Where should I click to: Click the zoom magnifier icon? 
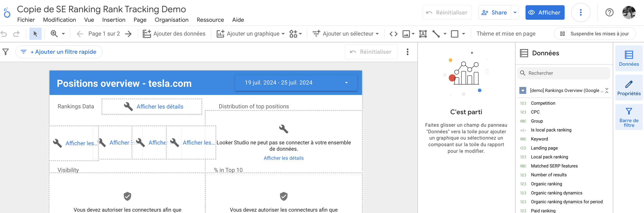(x=54, y=34)
